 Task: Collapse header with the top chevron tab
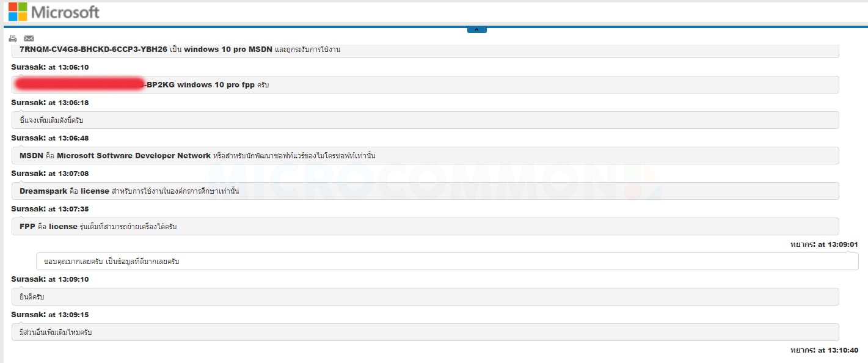pos(476,29)
